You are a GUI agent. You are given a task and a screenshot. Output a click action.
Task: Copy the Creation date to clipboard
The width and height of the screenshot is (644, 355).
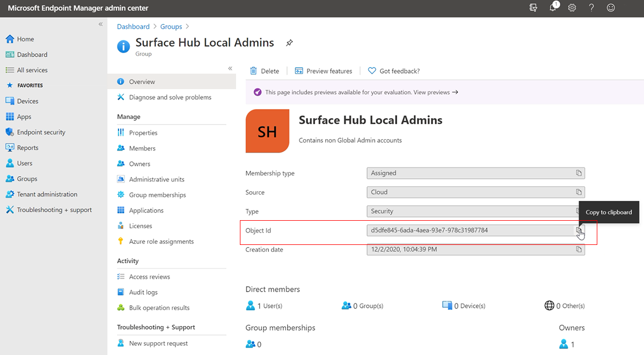click(579, 250)
